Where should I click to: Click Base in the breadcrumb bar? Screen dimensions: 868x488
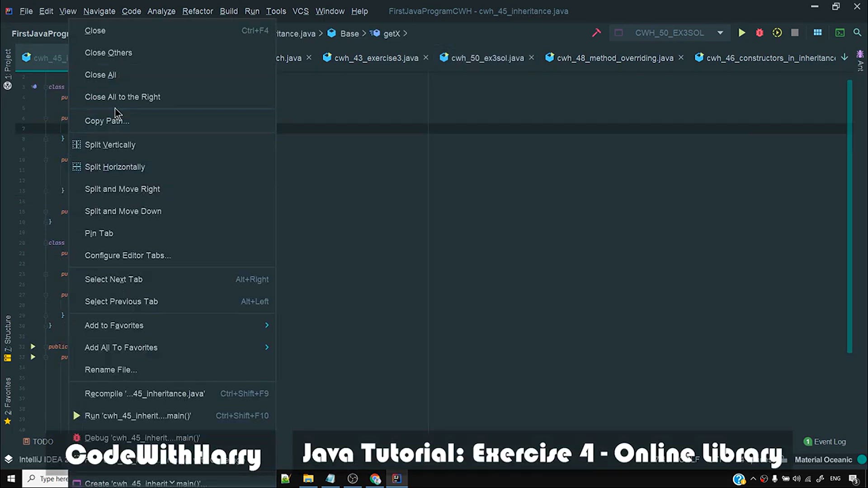pyautogui.click(x=349, y=33)
